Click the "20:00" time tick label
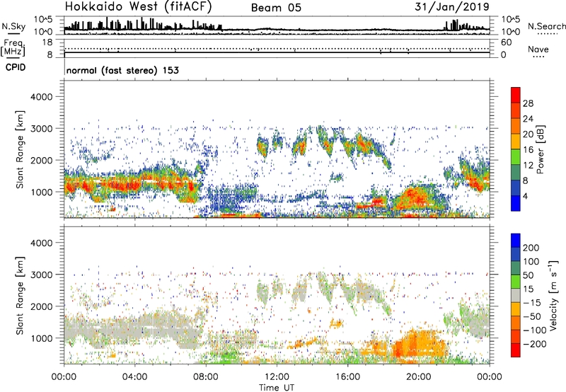Screen dimensions: 566x392 (418, 377)
